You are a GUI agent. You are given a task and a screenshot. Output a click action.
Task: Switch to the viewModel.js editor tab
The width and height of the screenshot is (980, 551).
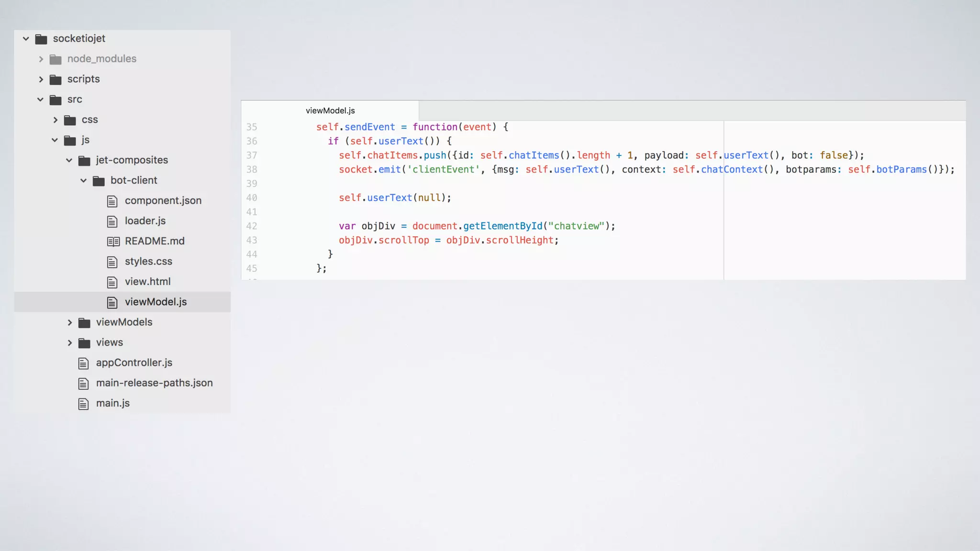pyautogui.click(x=330, y=110)
